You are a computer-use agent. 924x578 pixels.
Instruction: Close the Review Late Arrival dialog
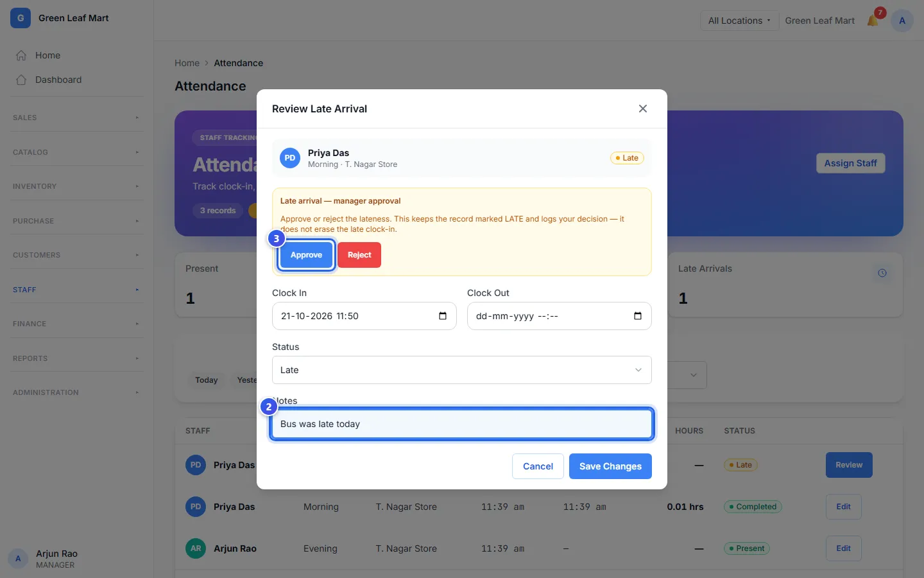(643, 109)
